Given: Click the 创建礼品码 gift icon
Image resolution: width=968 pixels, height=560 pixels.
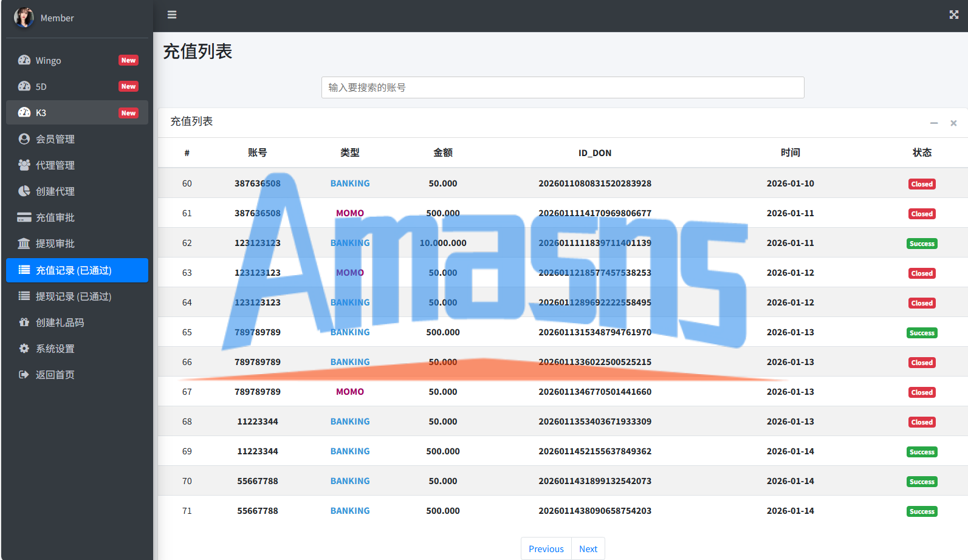Looking at the screenshot, I should click(24, 322).
